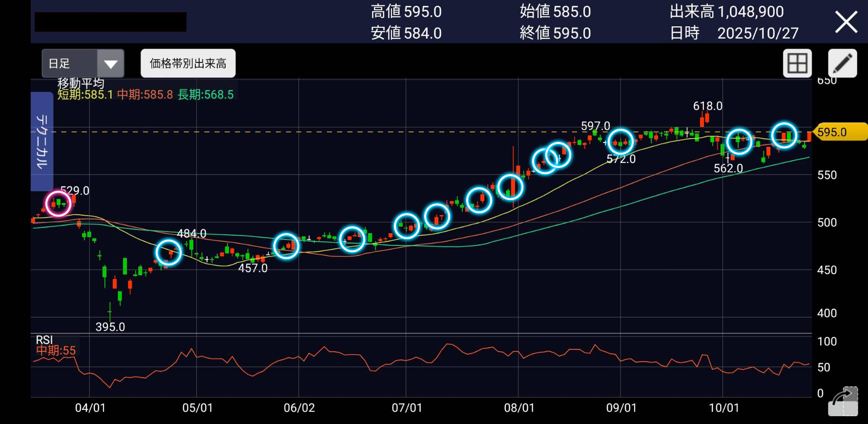
Task: Tap the pencil drawing tool icon
Action: pyautogui.click(x=843, y=63)
